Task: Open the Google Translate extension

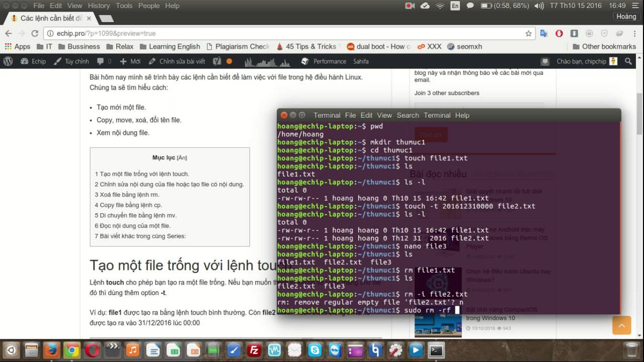Action: [x=544, y=33]
